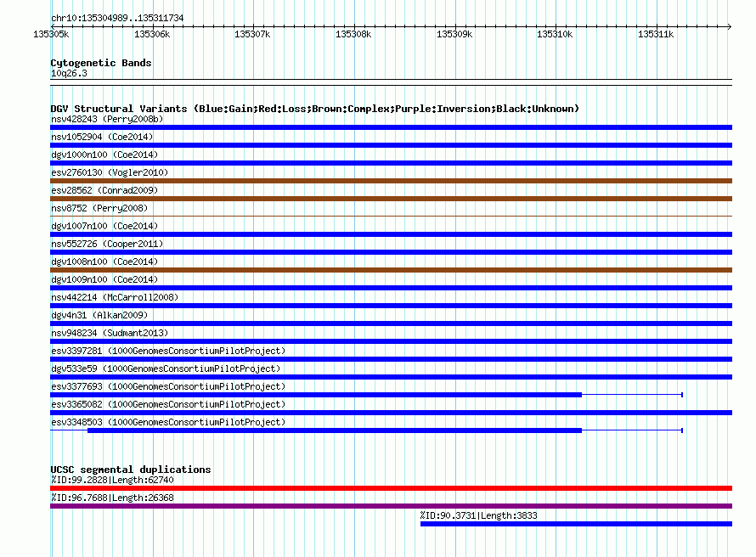
Task: Open nsv8752 (Perry2008) entry
Action: 99,208
